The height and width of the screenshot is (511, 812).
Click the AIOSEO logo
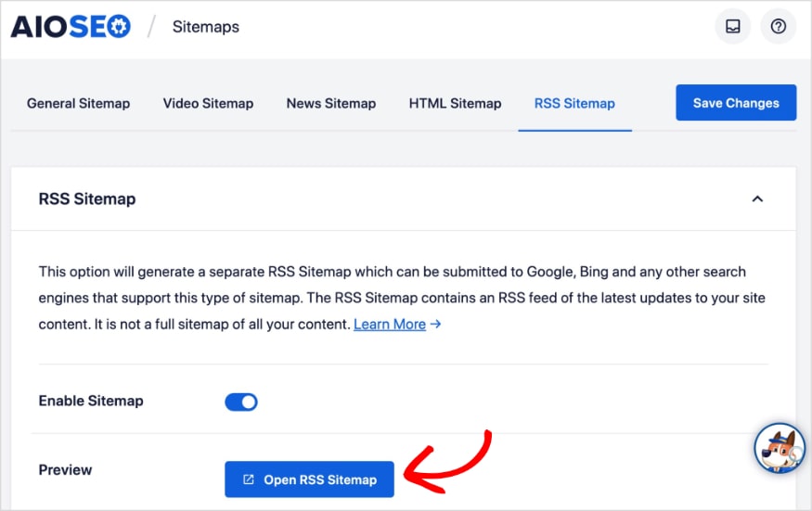[x=71, y=26]
